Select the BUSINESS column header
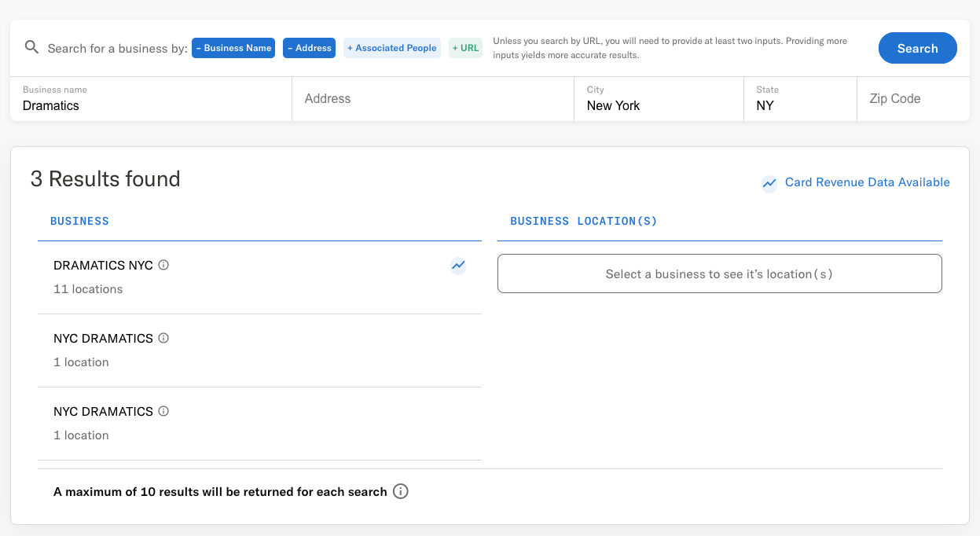The image size is (980, 536). pos(79,221)
